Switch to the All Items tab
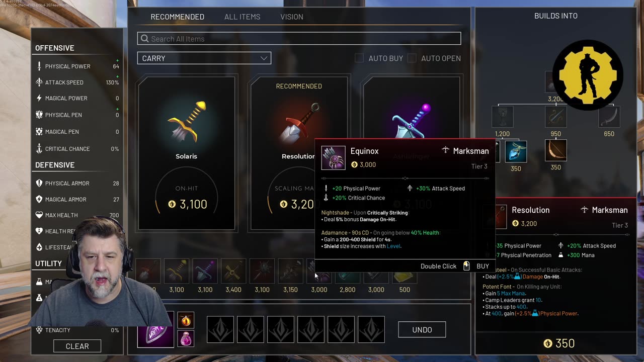Screen dimensions: 644x362 point(242,17)
